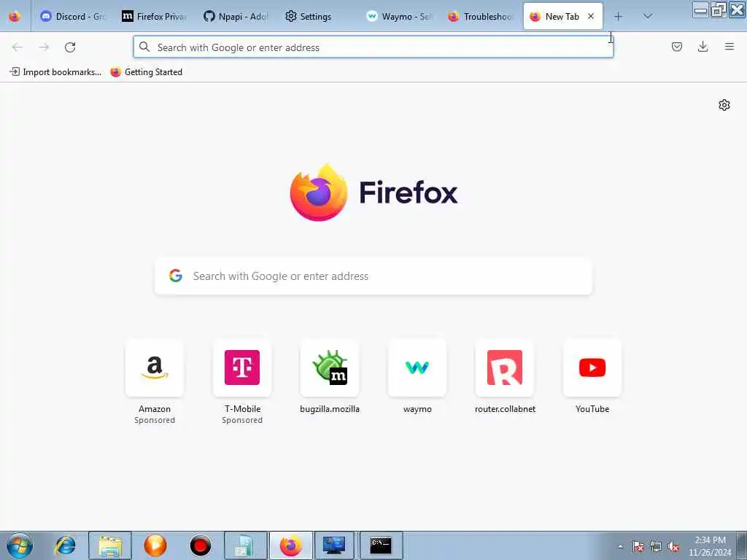The image size is (747, 560).
Task: Open the bugzilla.mozilla shortcut tile
Action: tap(330, 367)
